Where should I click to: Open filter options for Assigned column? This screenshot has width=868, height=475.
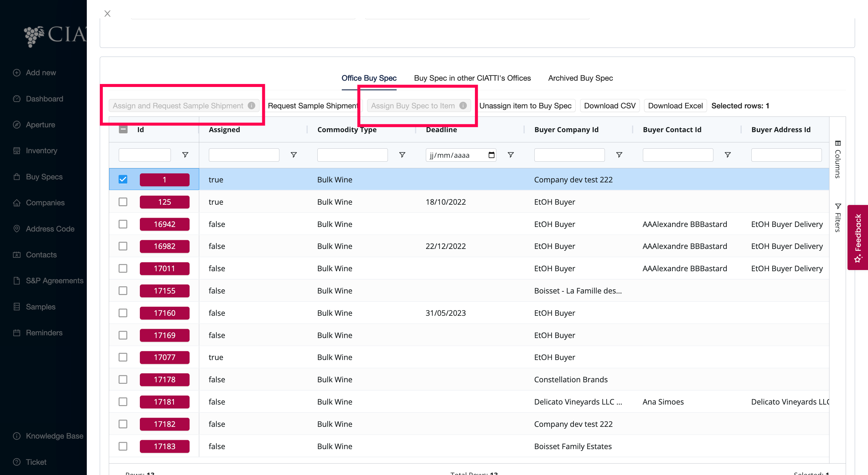(x=294, y=155)
